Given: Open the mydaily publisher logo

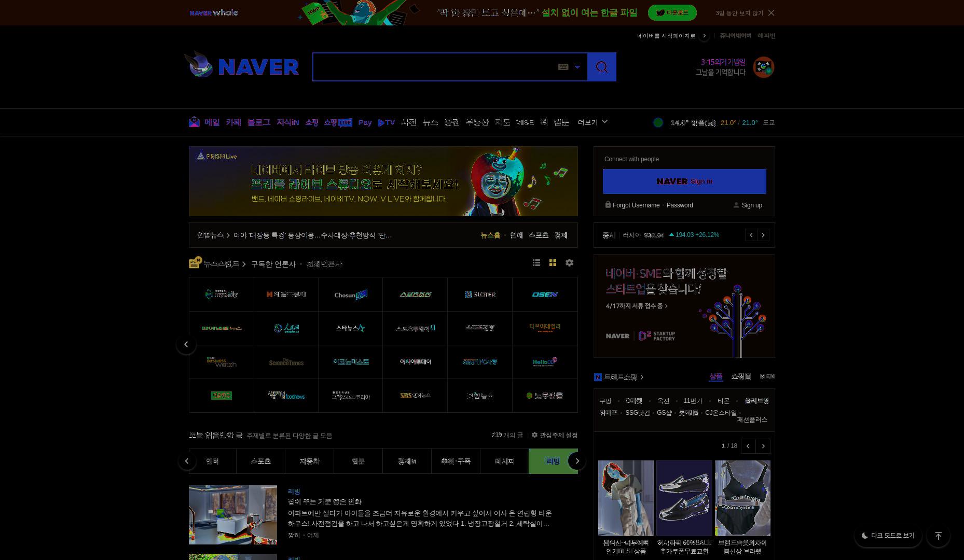Looking at the screenshot, I should pos(222,295).
